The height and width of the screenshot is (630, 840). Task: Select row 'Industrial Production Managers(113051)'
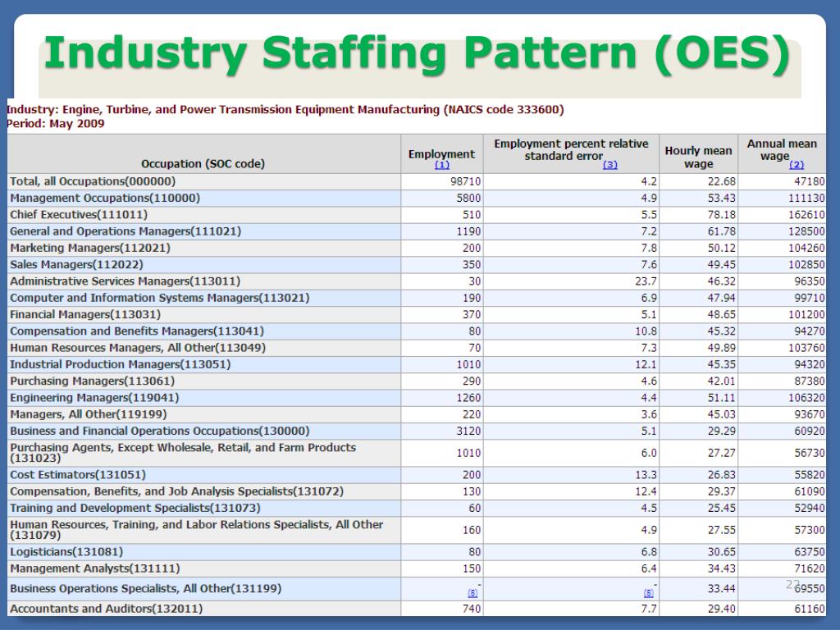click(416, 364)
